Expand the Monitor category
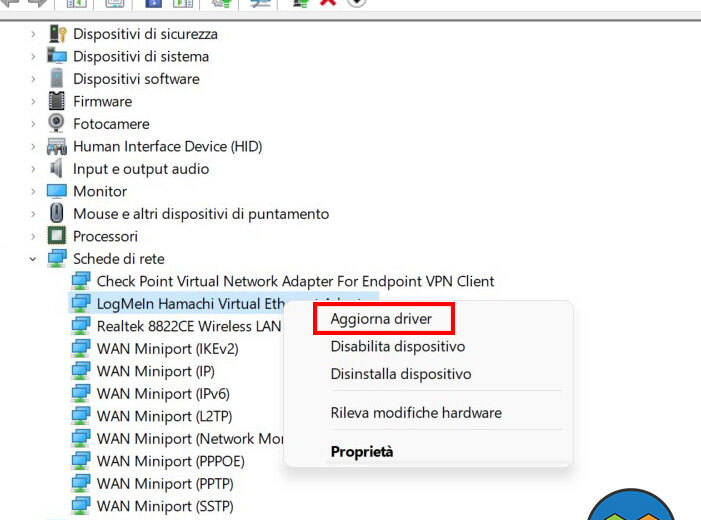 (x=33, y=191)
